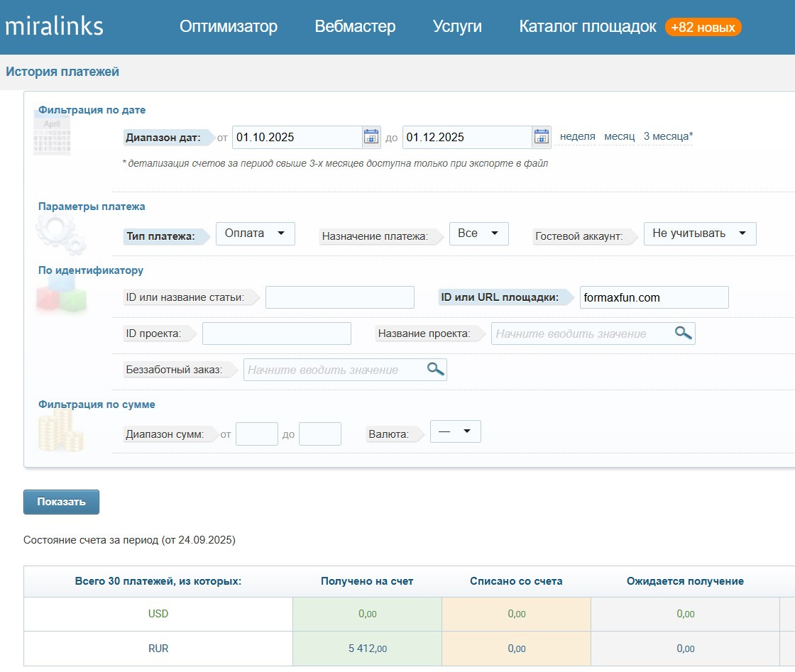Click the 5 412,00 received amount
795x672 pixels.
pyautogui.click(x=368, y=648)
